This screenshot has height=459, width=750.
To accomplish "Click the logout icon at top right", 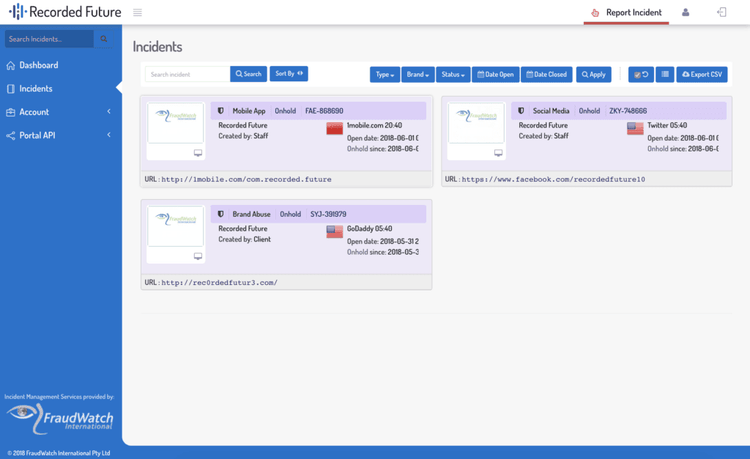I will 721,13.
